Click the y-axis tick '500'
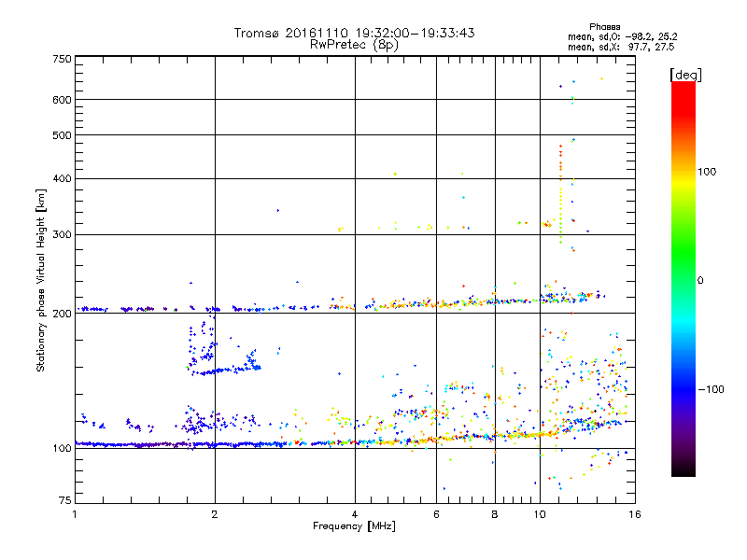Viewport: 747px width, 560px height. (62, 135)
